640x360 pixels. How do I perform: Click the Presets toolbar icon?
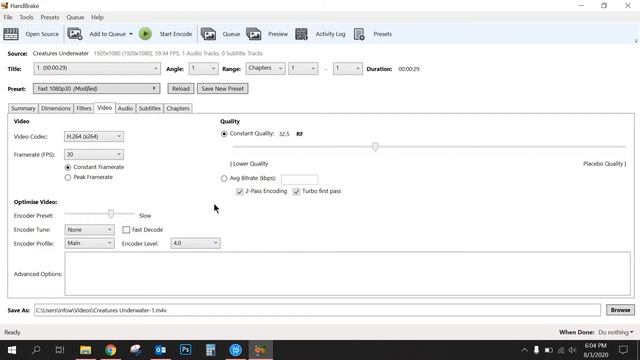359,34
